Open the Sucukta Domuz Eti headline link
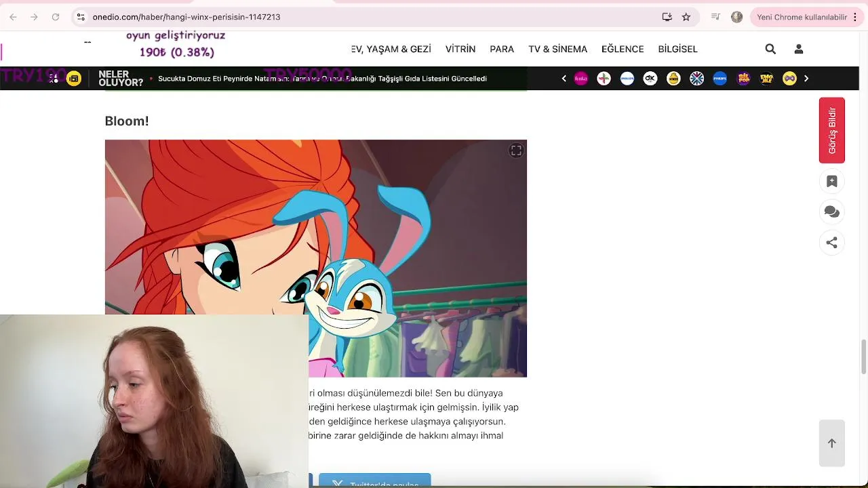 tap(322, 79)
